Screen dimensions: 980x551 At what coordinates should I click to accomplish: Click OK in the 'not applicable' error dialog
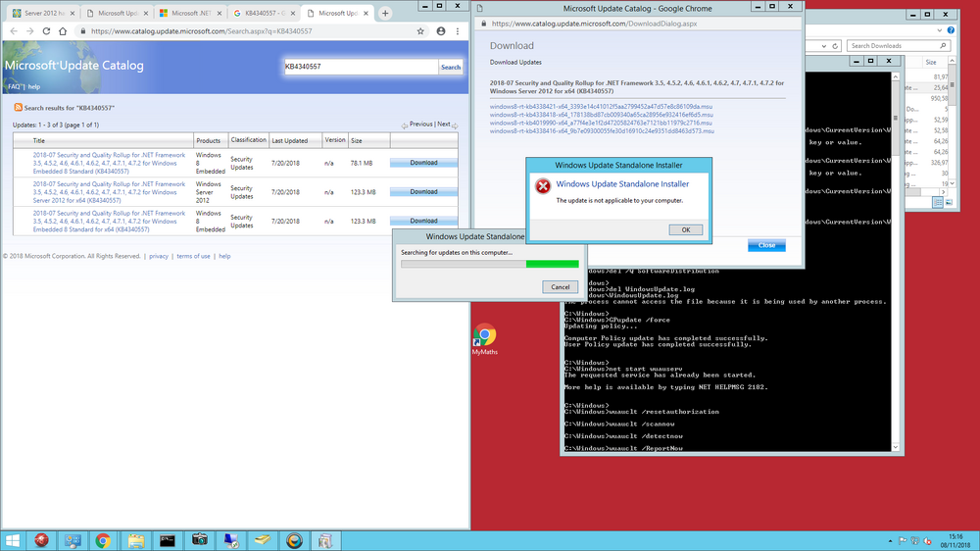click(686, 230)
